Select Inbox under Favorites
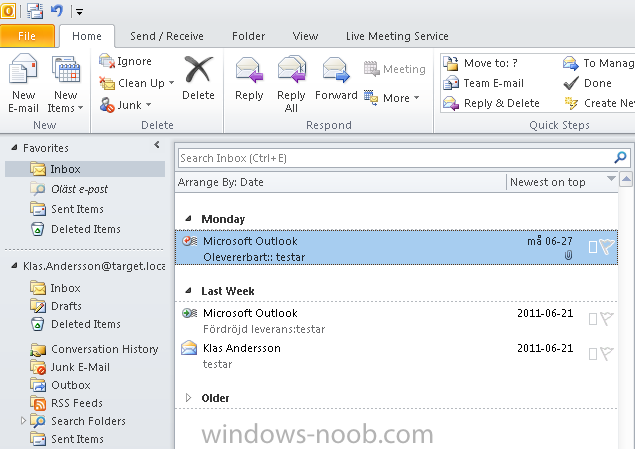 click(85, 169)
